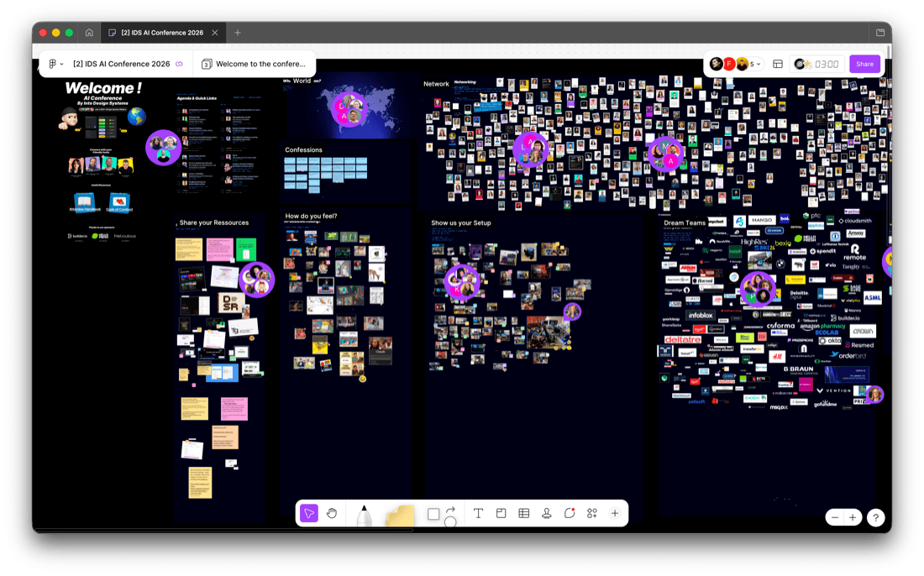This screenshot has height=576, width=924.
Task: Expand the collaborators list showing 5
Action: 752,63
